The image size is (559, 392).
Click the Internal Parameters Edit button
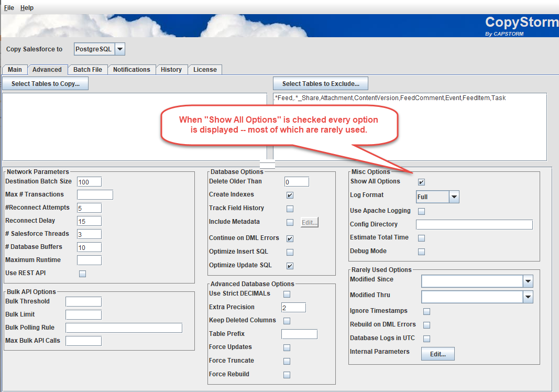pos(438,354)
